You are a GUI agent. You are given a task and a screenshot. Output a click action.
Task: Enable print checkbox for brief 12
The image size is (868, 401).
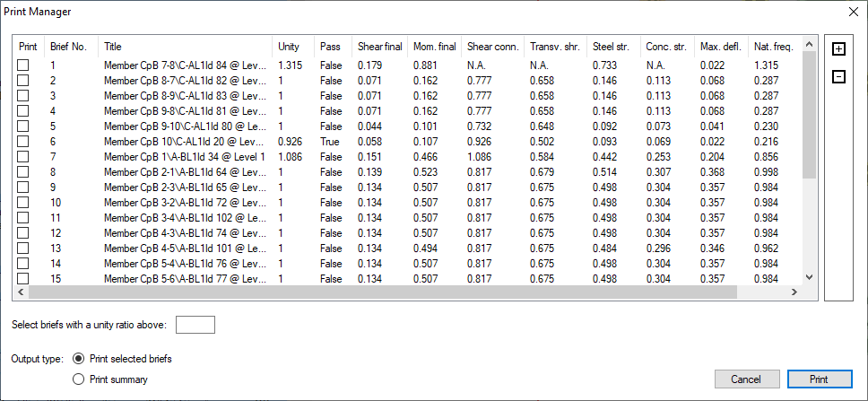[x=24, y=233]
